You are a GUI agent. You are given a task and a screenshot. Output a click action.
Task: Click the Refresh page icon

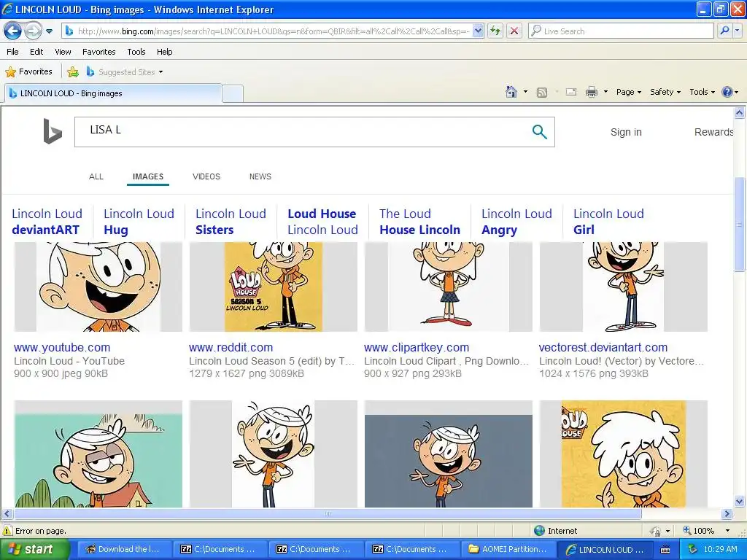click(x=495, y=31)
